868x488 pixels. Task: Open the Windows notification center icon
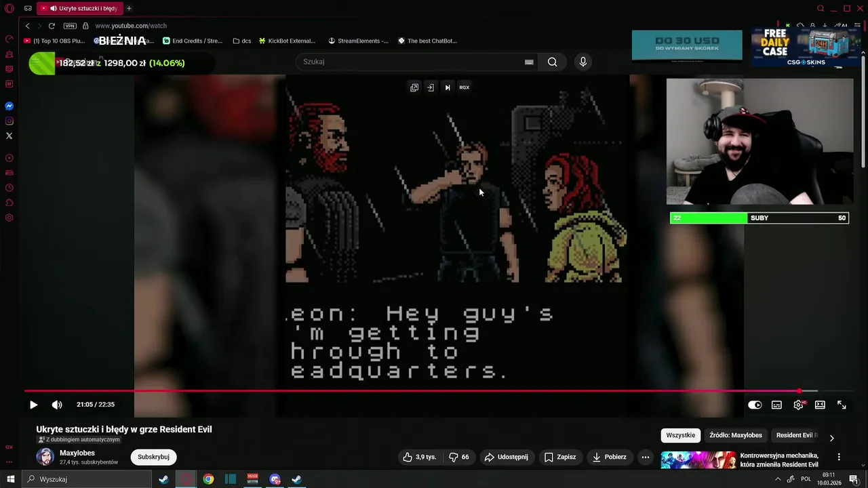tap(854, 479)
